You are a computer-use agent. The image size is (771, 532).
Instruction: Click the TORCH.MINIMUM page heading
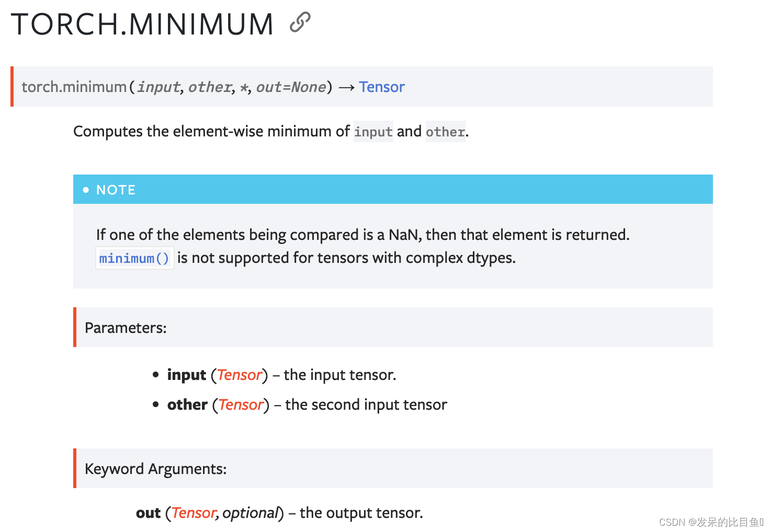point(142,24)
